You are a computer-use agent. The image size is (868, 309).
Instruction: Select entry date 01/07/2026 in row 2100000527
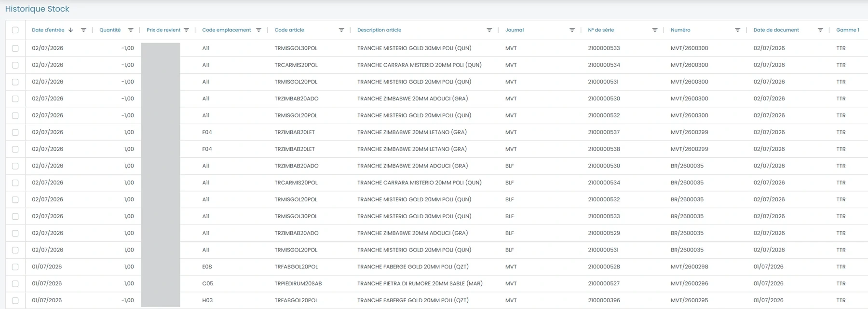(x=47, y=283)
